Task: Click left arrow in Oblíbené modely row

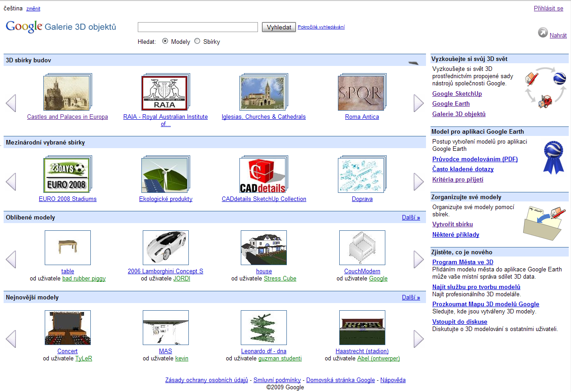Action: [11, 259]
